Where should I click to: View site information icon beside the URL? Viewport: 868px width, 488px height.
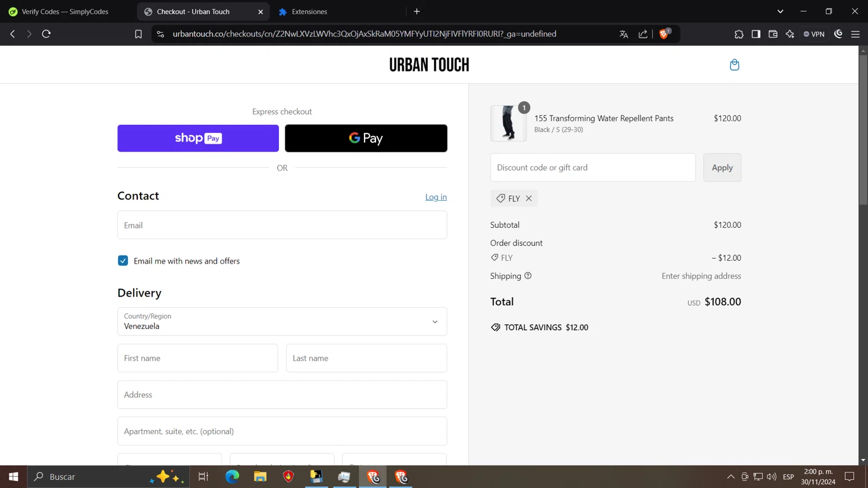pos(161,34)
